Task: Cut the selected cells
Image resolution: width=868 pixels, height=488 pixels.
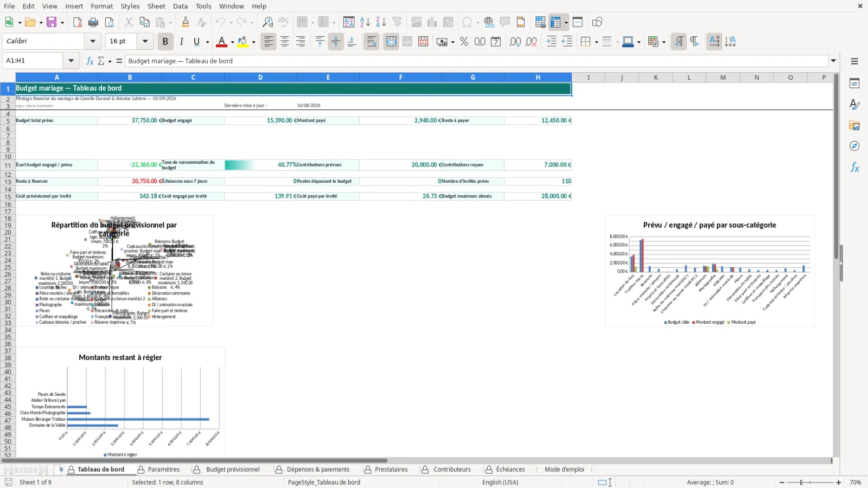Action: (129, 22)
